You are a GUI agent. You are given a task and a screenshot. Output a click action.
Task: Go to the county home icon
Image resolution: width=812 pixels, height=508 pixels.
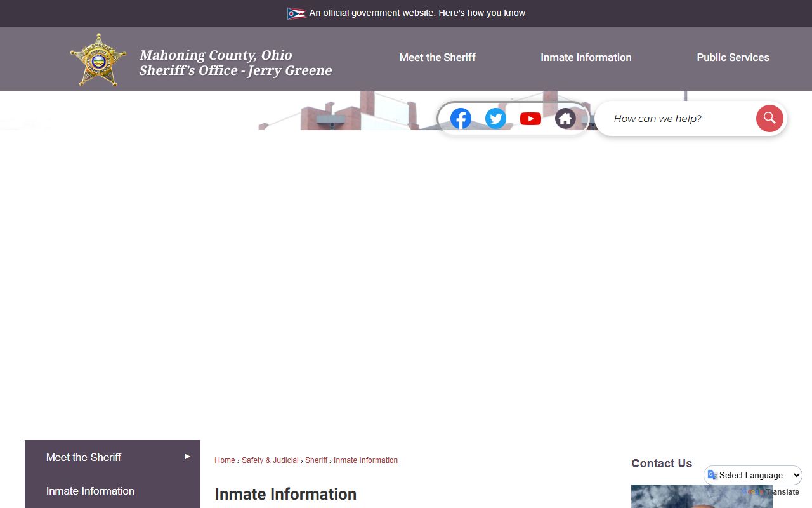(565, 119)
